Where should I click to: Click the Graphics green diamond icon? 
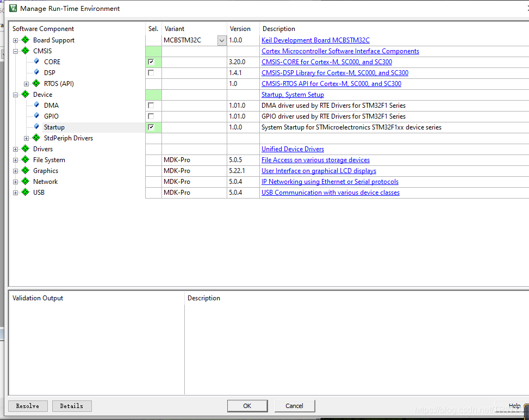click(26, 170)
